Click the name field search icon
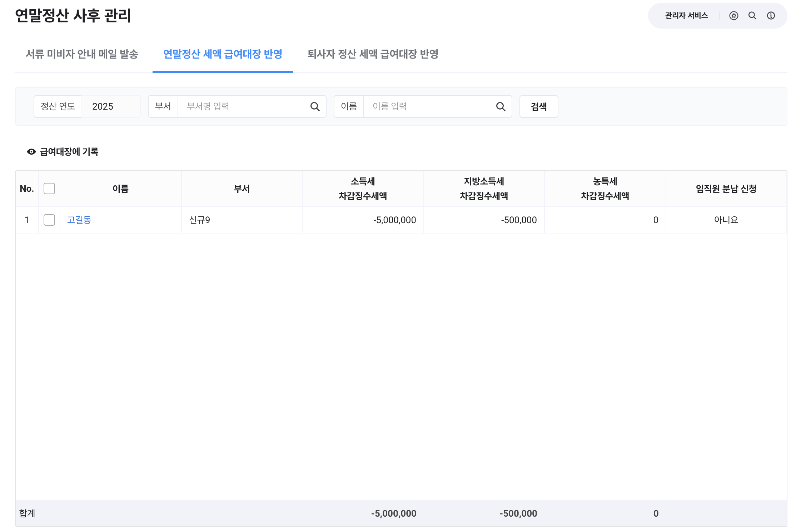The width and height of the screenshot is (801, 532). click(x=501, y=106)
